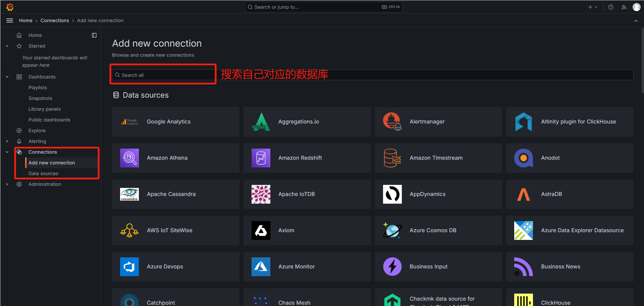Click the page vertical scrollbar

[x=642, y=60]
